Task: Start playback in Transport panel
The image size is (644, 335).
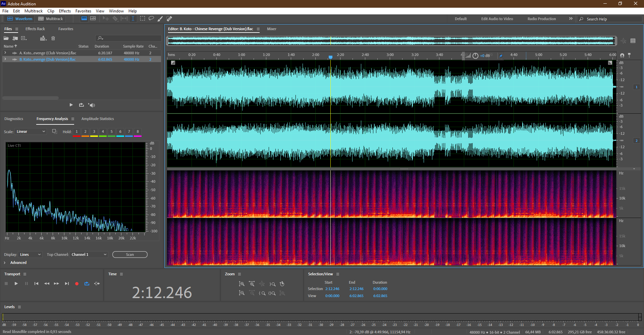Action: click(x=16, y=284)
